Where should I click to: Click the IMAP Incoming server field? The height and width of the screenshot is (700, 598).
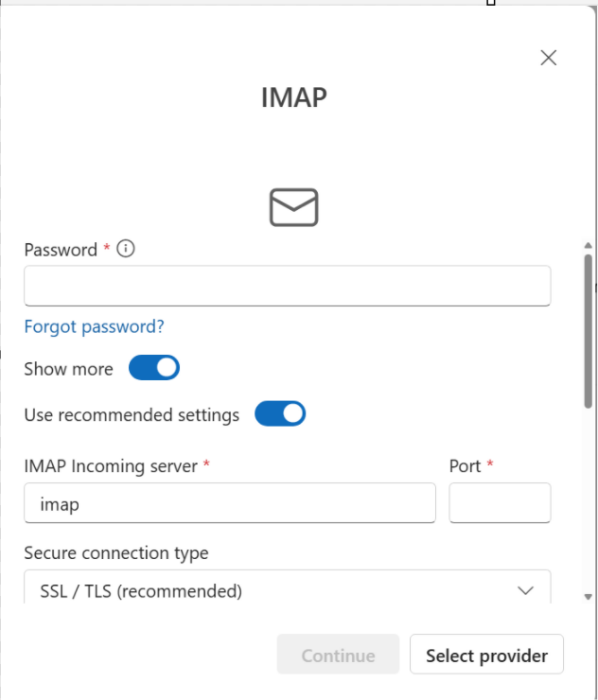pos(230,502)
